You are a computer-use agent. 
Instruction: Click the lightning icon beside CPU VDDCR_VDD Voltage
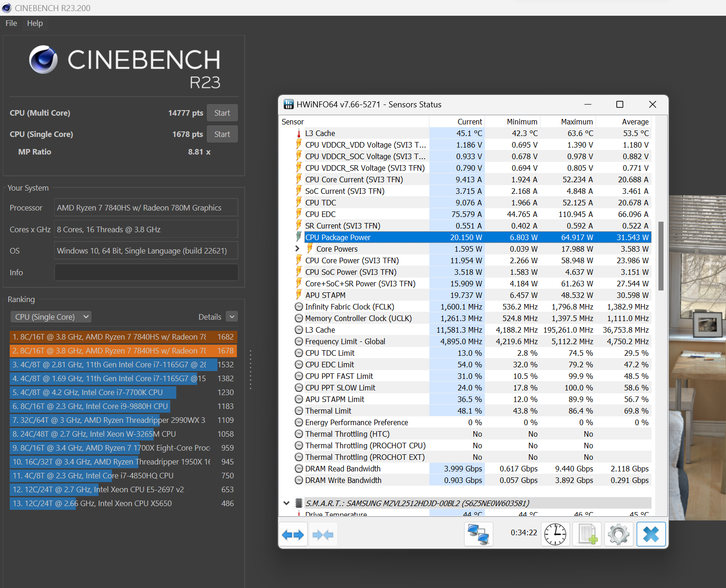coord(299,144)
